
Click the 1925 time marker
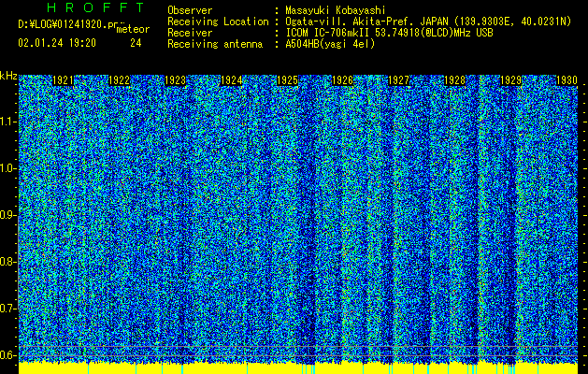point(287,80)
